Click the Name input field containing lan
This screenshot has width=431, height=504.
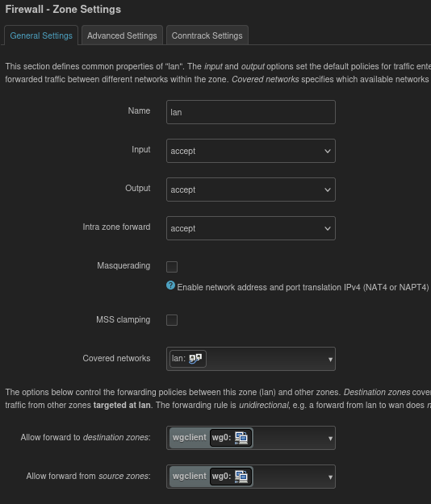[x=250, y=112]
